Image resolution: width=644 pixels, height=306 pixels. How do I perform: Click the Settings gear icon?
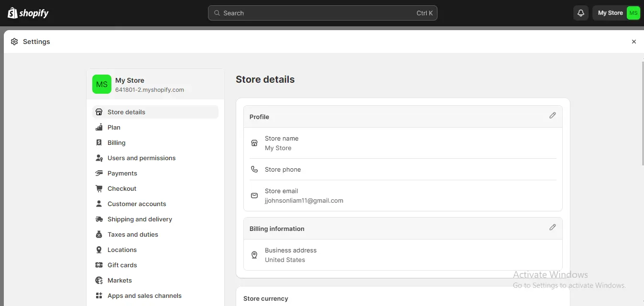[x=14, y=42]
